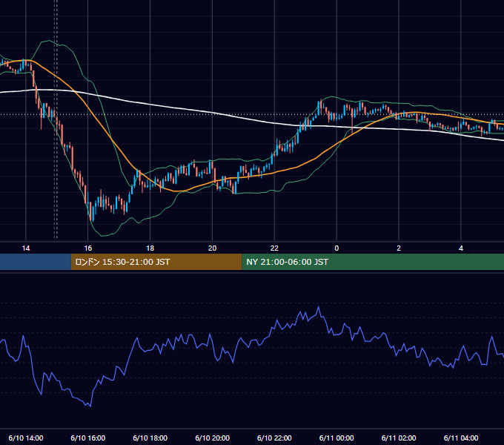Click the 16 hour axis label
This screenshot has height=445, width=504.
click(87, 248)
